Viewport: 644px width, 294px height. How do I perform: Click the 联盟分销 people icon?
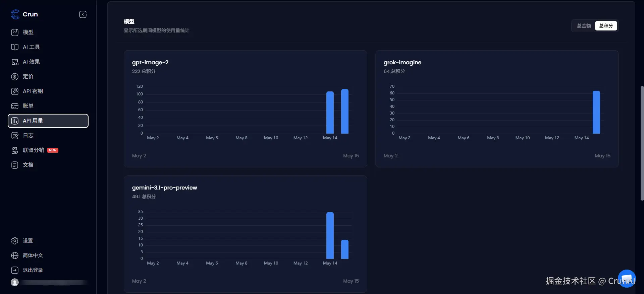click(15, 150)
